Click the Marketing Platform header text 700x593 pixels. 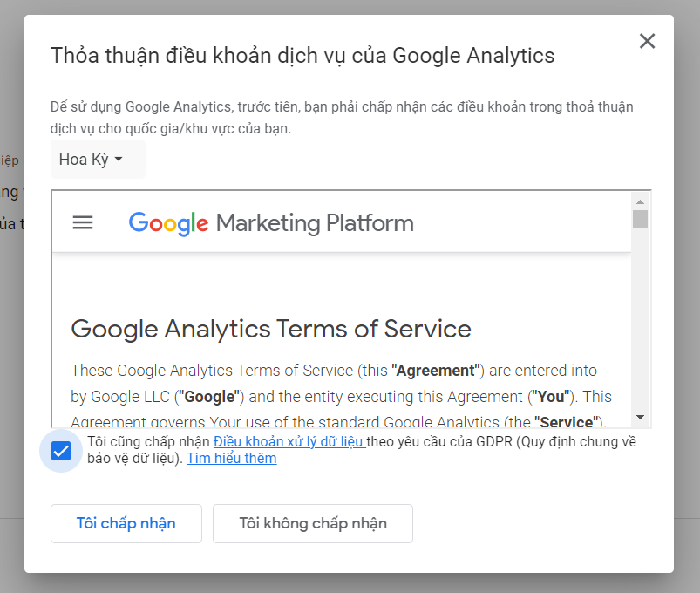point(315,223)
